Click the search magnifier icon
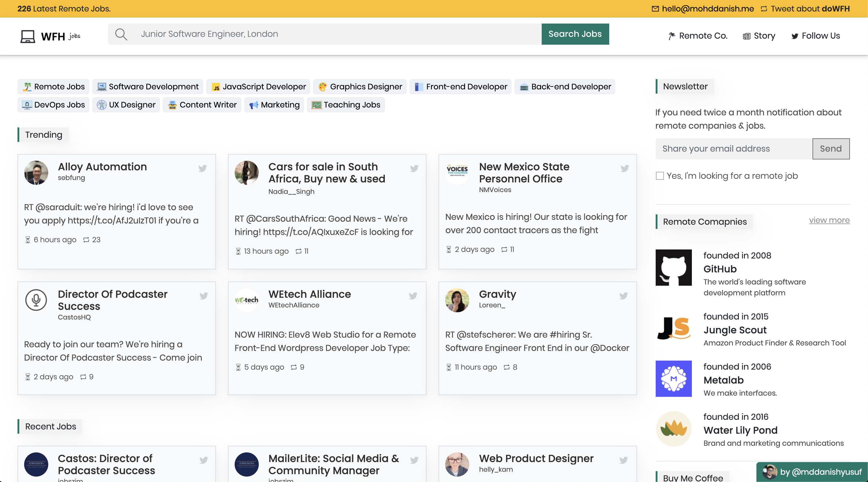868x482 pixels. pyautogui.click(x=121, y=34)
